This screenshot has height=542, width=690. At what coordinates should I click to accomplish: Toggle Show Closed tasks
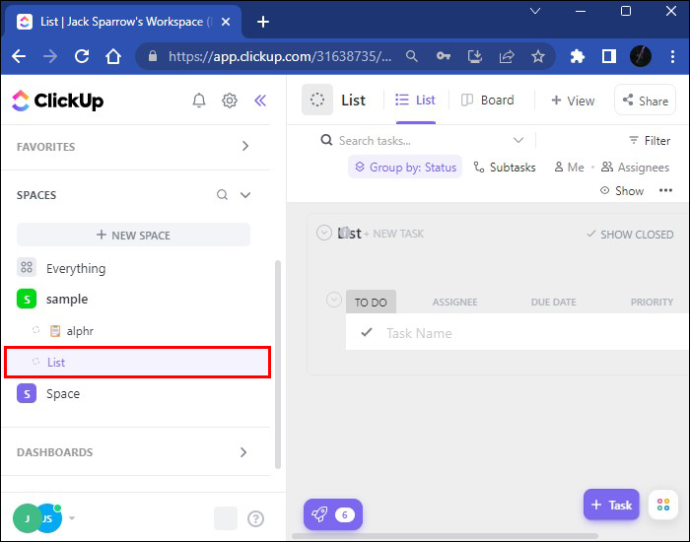coord(630,234)
